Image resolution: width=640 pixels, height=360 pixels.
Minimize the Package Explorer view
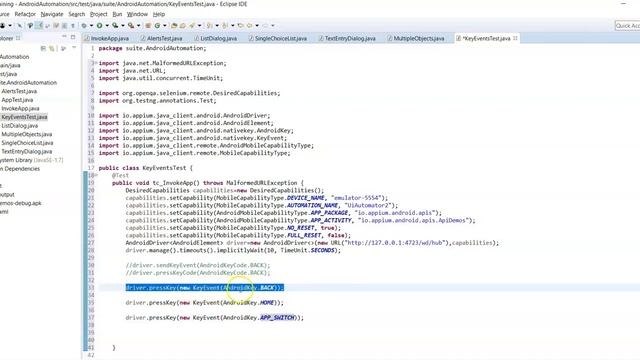click(64, 37)
